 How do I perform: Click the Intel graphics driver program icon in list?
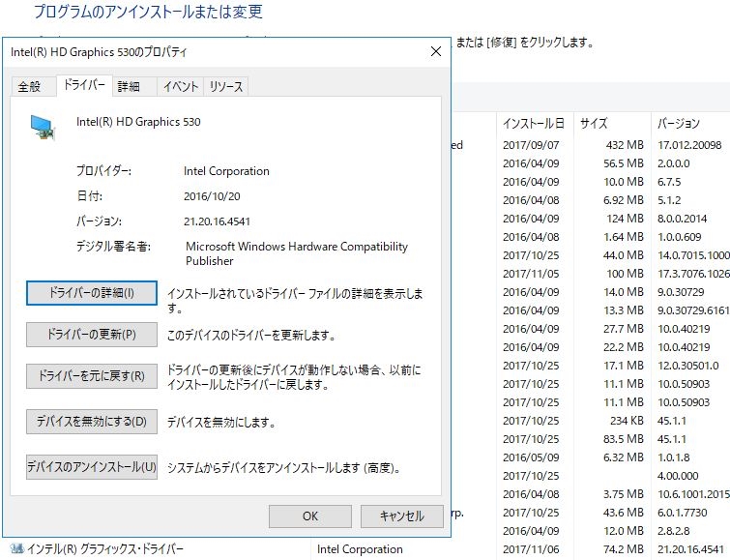coord(16,548)
